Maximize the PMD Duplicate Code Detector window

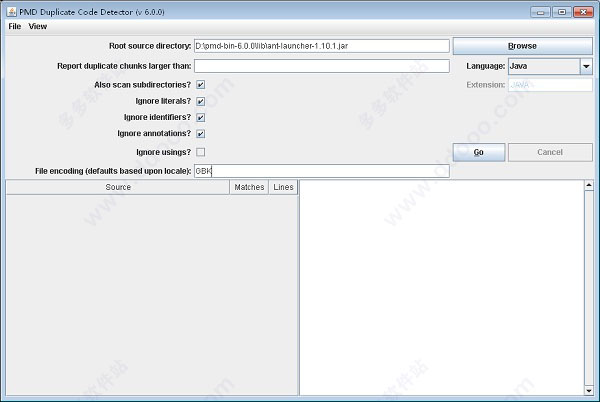pyautogui.click(x=562, y=12)
